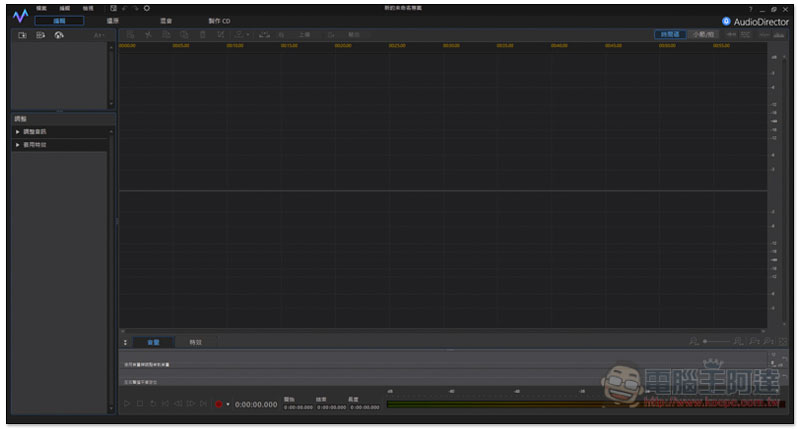Click the third icon right of 小節/拍
The height and width of the screenshot is (429, 800).
[x=764, y=35]
